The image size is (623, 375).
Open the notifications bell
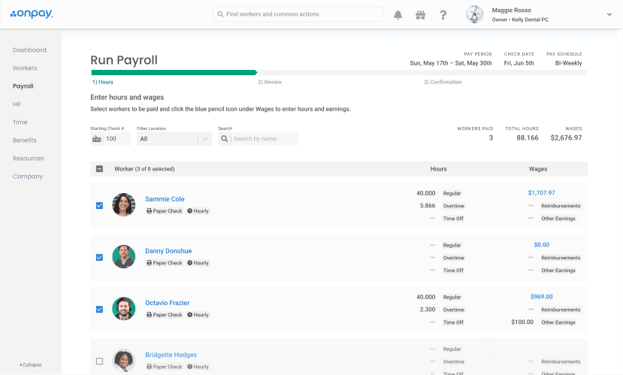point(398,15)
